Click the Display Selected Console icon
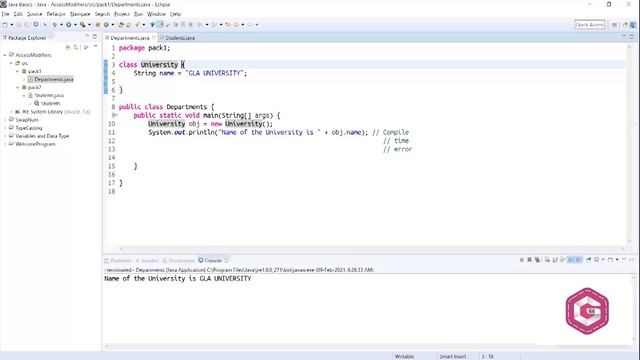The width and height of the screenshot is (640, 360). (596, 260)
